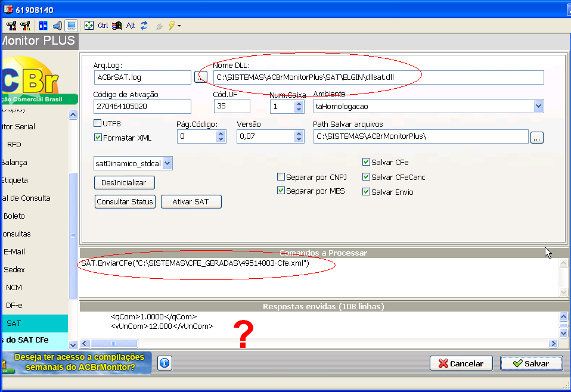571x392 pixels.
Task: Select the RFD sidebar item
Action: coord(35,145)
